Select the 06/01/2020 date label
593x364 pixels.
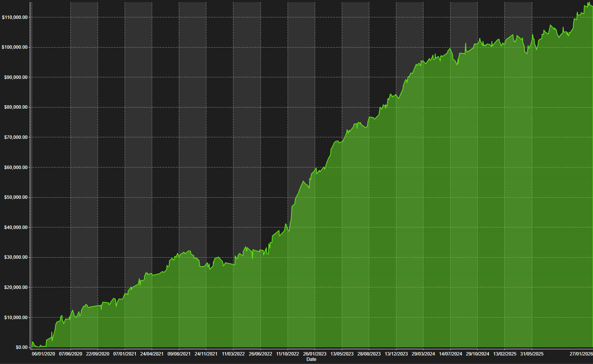point(43,354)
